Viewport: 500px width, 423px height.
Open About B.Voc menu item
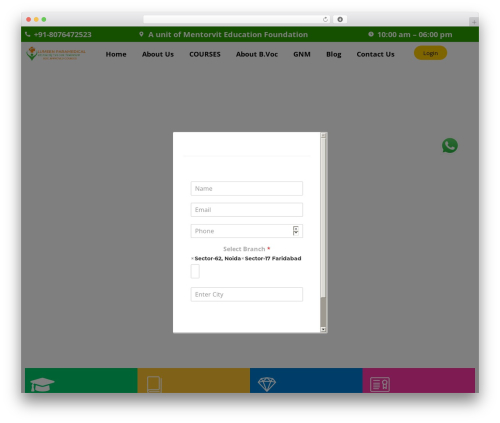click(257, 54)
